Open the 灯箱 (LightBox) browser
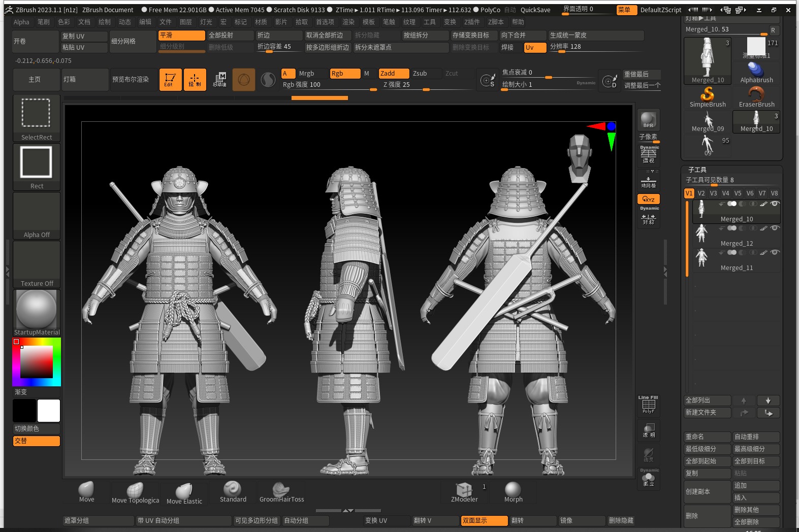The image size is (799, 532). (84, 80)
